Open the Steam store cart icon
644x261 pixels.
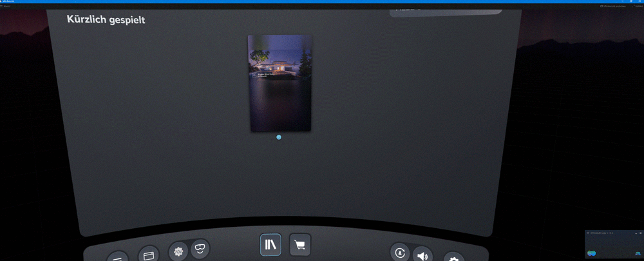[x=300, y=244]
